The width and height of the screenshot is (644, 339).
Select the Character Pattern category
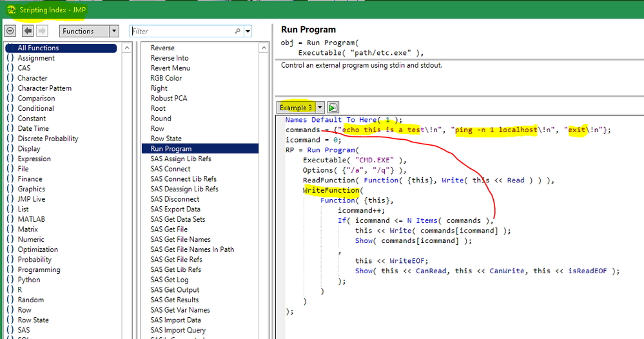click(x=44, y=88)
